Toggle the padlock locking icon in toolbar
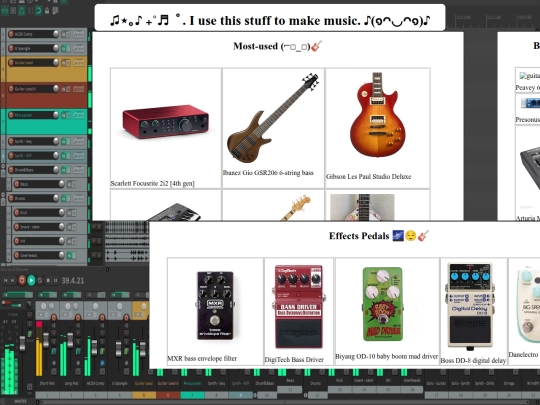This screenshot has width=540, height=405. click(x=47, y=11)
